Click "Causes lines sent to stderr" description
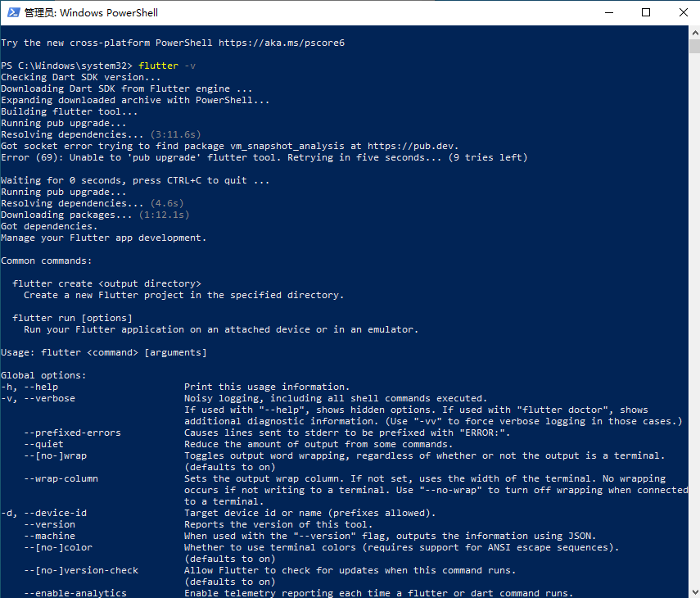The image size is (700, 598). tap(347, 433)
